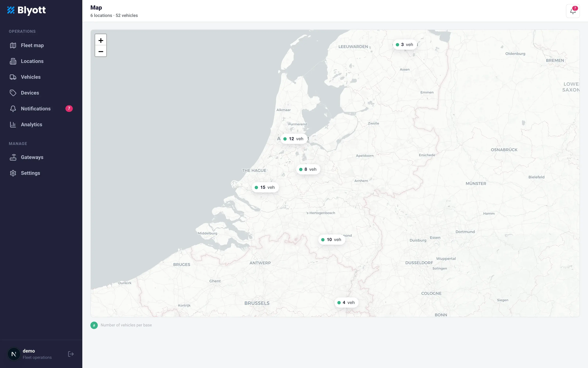
Task: Open the Fleet map menu item
Action: (41, 45)
